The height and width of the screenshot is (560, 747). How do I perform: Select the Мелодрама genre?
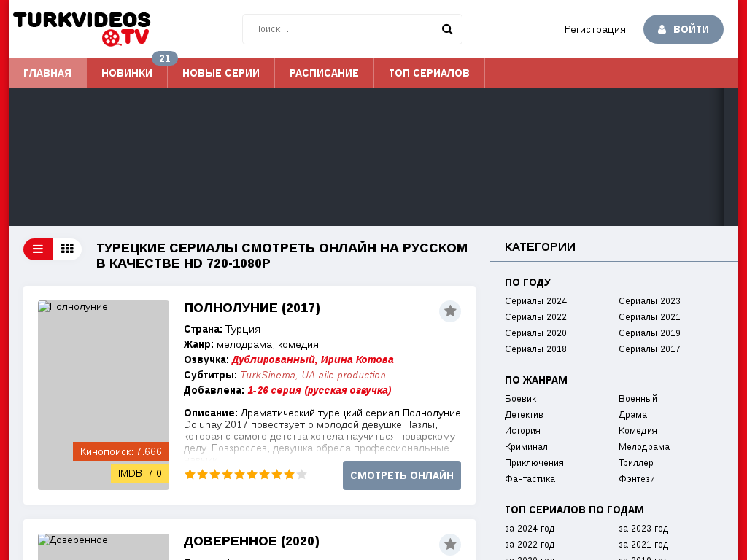644,447
